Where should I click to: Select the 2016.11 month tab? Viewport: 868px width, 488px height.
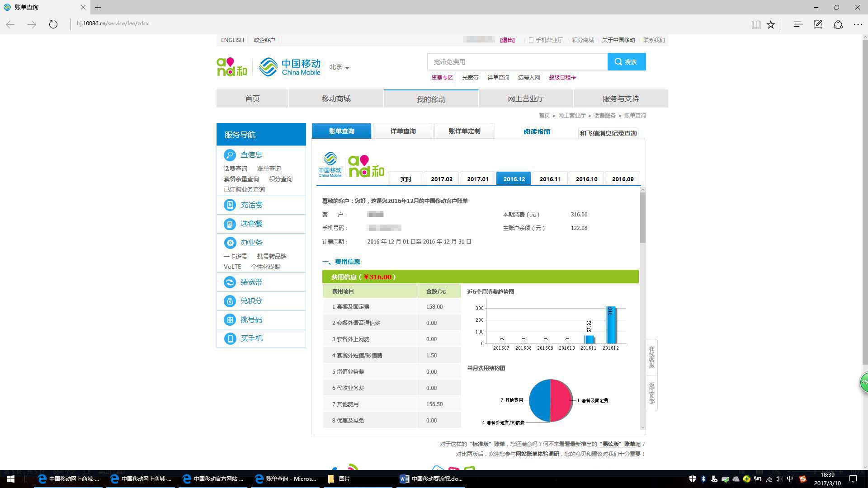[x=550, y=179]
